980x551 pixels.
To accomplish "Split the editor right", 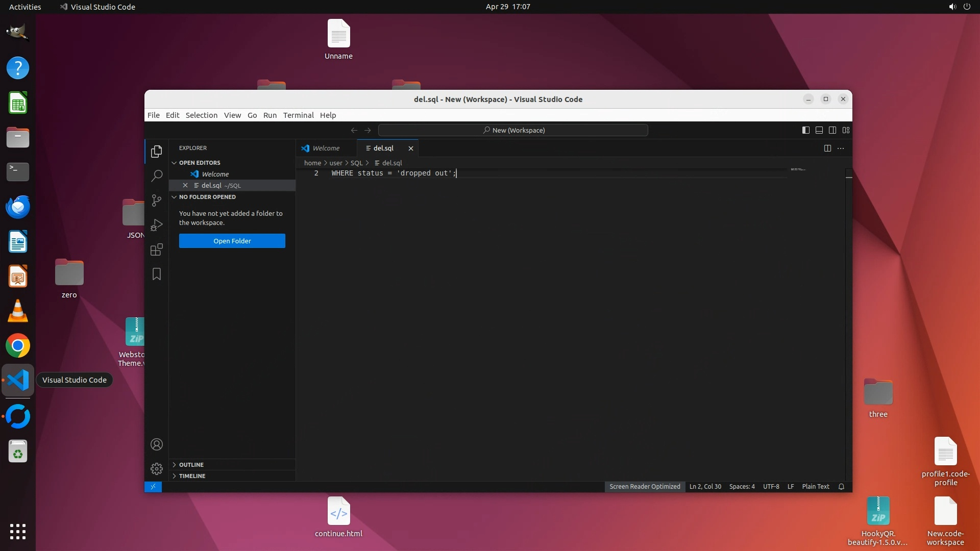I will click(x=827, y=148).
